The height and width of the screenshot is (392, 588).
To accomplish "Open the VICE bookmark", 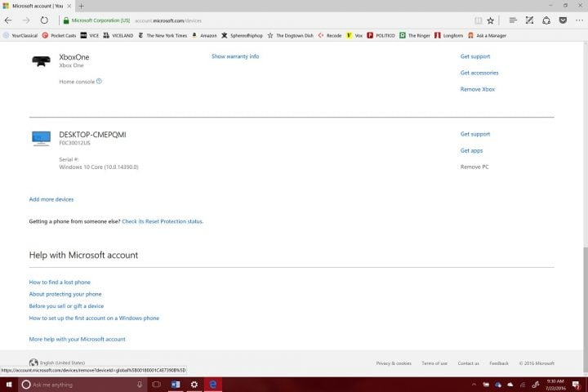I will (90, 36).
